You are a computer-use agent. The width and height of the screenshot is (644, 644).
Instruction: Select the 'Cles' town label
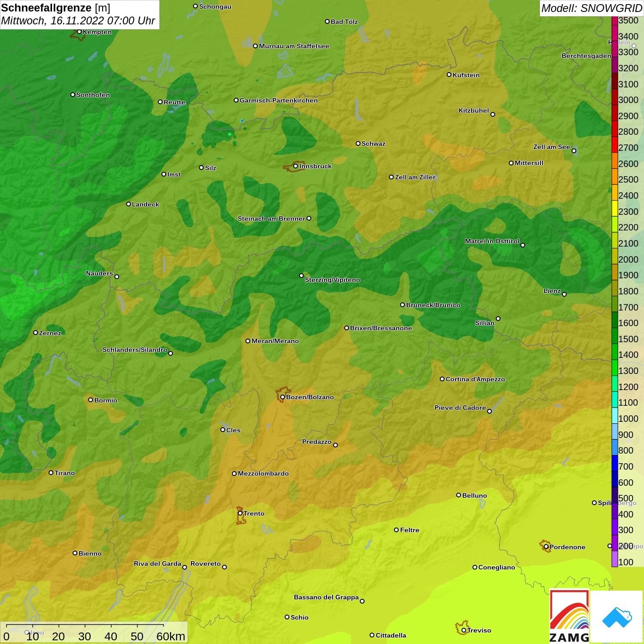click(233, 430)
